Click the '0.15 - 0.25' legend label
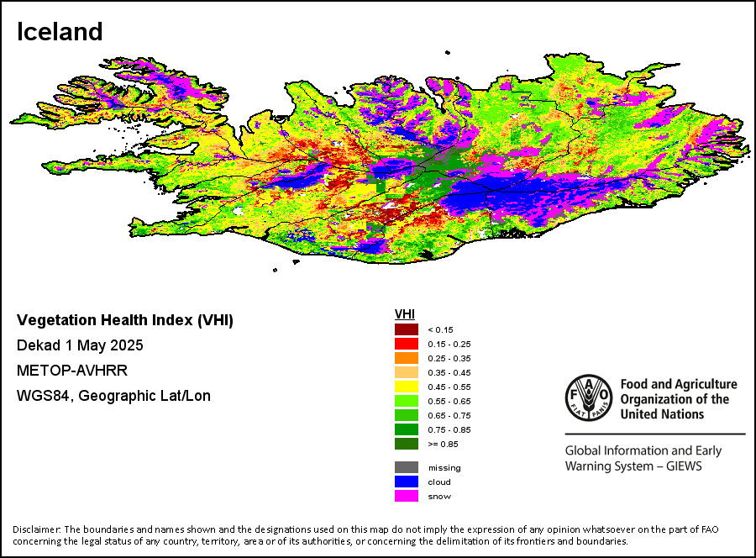 pyautogui.click(x=449, y=345)
